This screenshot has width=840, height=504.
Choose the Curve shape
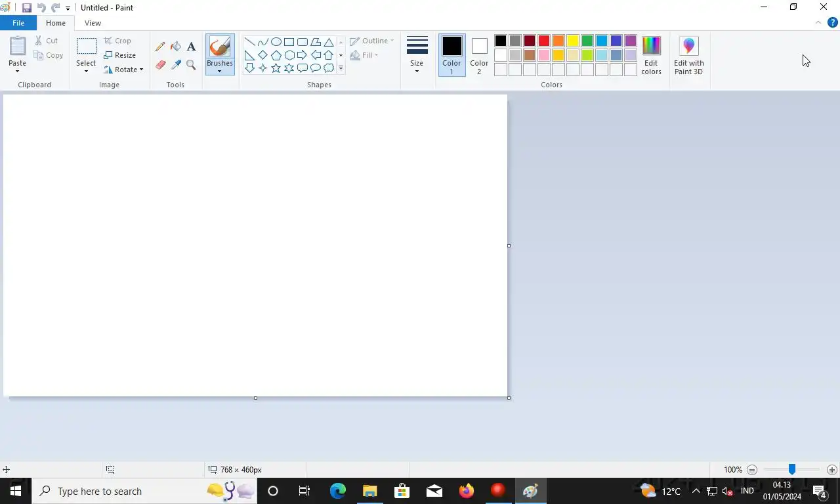tap(262, 42)
